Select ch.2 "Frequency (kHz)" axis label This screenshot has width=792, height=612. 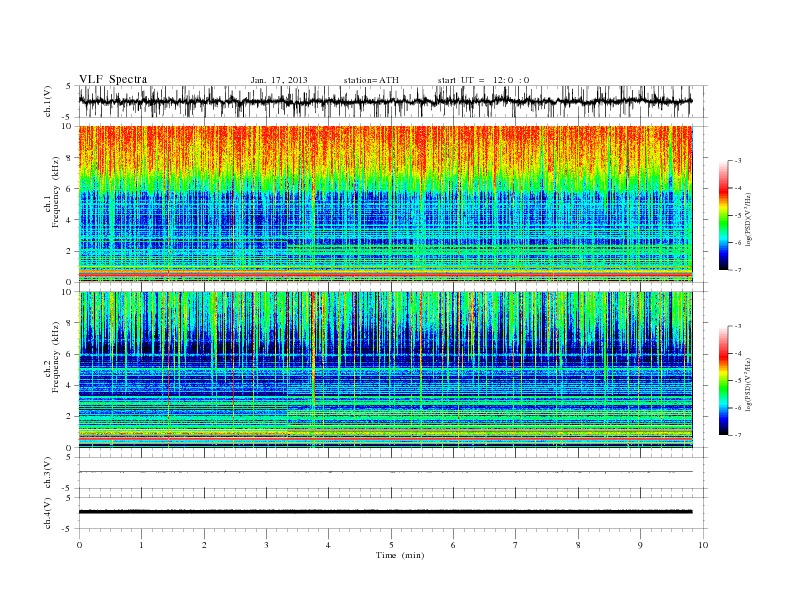[56, 356]
